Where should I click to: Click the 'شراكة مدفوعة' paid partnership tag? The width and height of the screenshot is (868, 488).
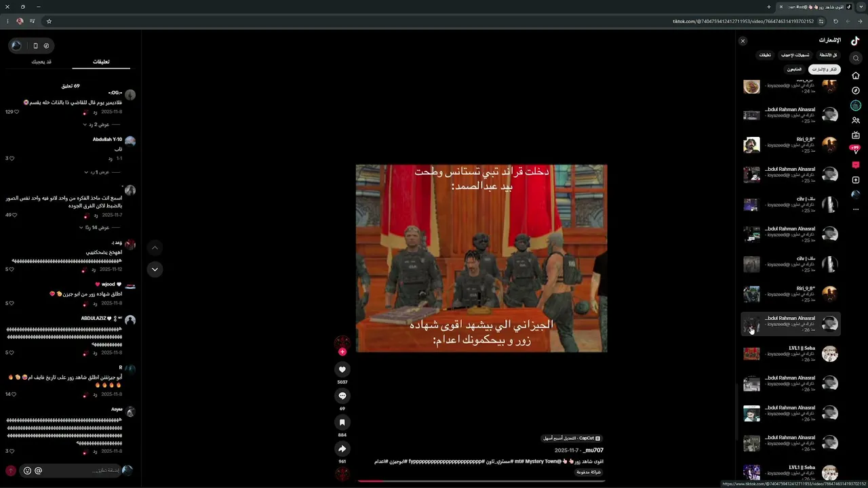(589, 472)
